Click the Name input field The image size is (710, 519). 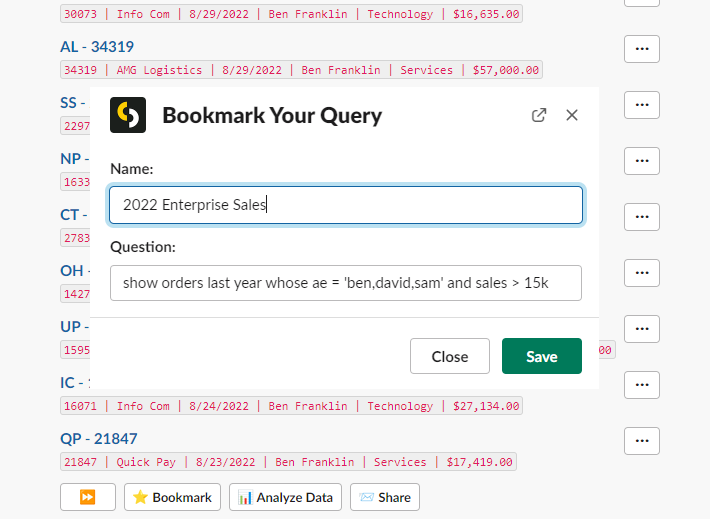pyautogui.click(x=346, y=205)
